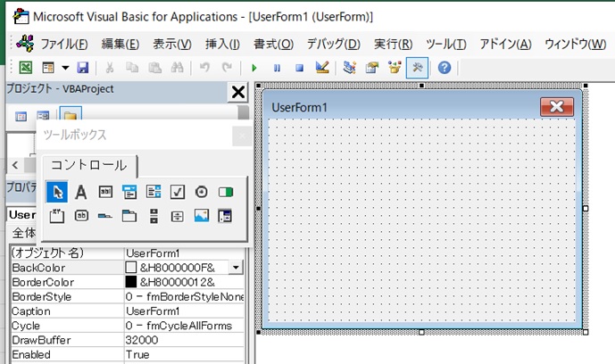615x364 pixels.
Task: Open the Properties Window icon
Action: pos(372,68)
